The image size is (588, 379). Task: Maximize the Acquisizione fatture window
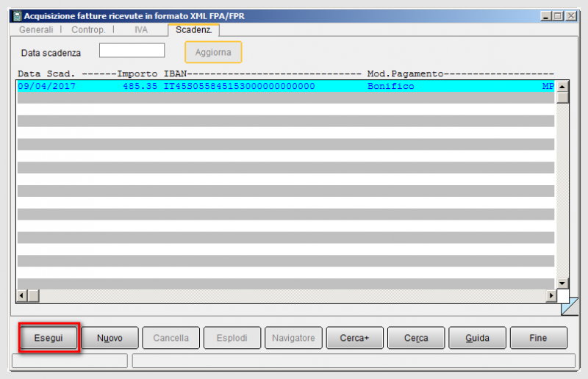pyautogui.click(x=558, y=16)
